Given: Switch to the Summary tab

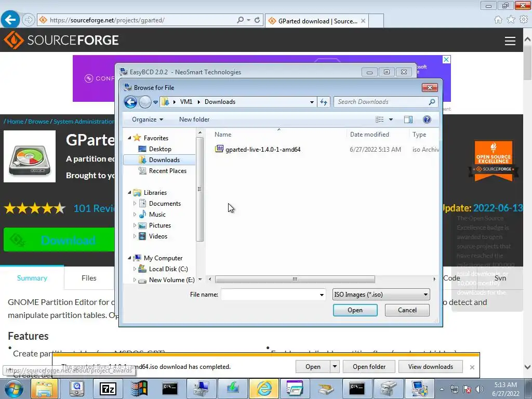Looking at the screenshot, I should [x=32, y=278].
